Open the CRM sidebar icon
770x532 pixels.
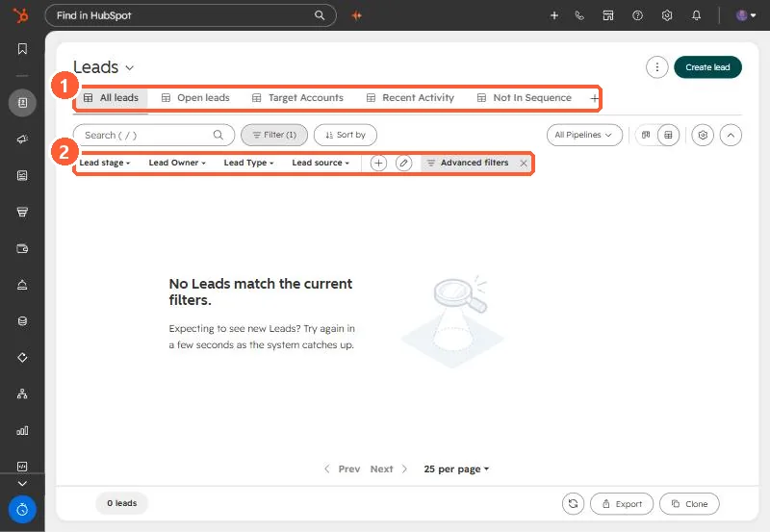click(22, 103)
